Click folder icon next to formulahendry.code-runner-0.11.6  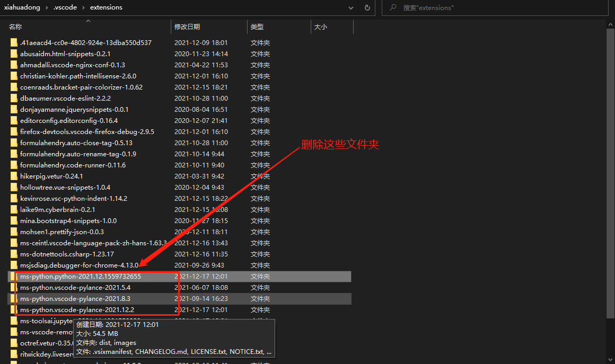click(x=13, y=165)
